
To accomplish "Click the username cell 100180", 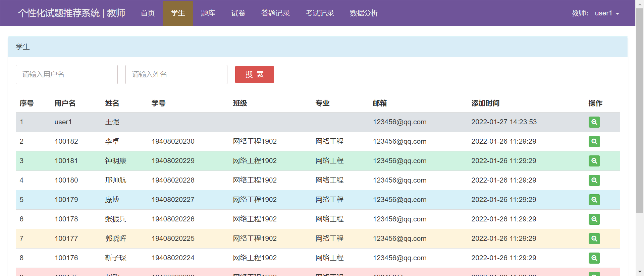I will pos(66,180).
